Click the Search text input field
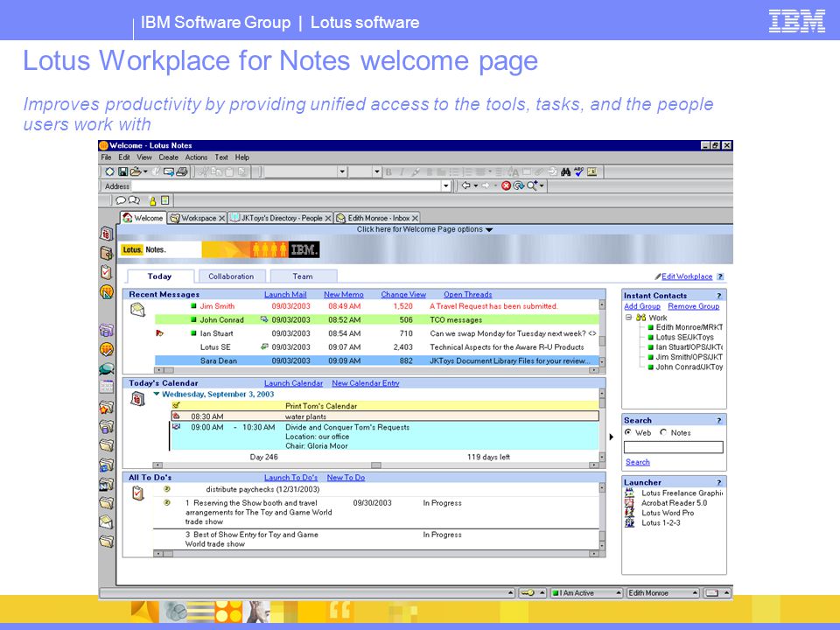Image resolution: width=840 pixels, height=630 pixels. (x=674, y=447)
